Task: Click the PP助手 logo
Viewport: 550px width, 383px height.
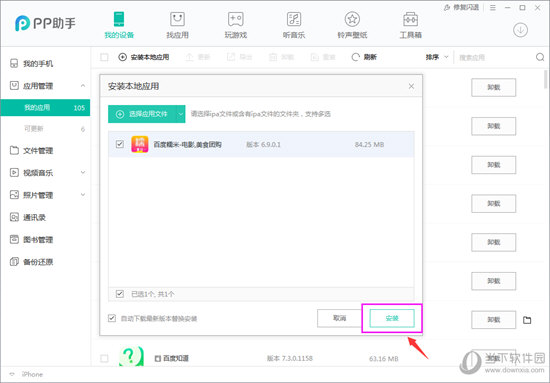Action: coord(45,23)
